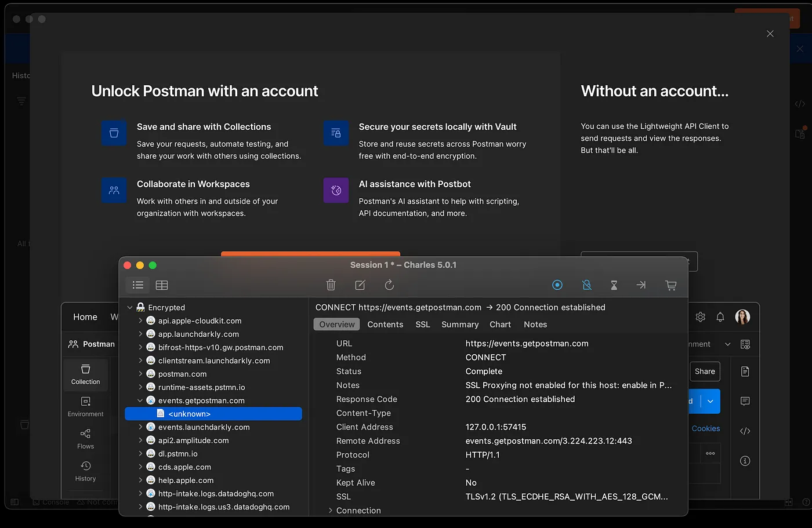Viewport: 812px width, 528px height.
Task: Click the Cookies link
Action: coord(705,429)
